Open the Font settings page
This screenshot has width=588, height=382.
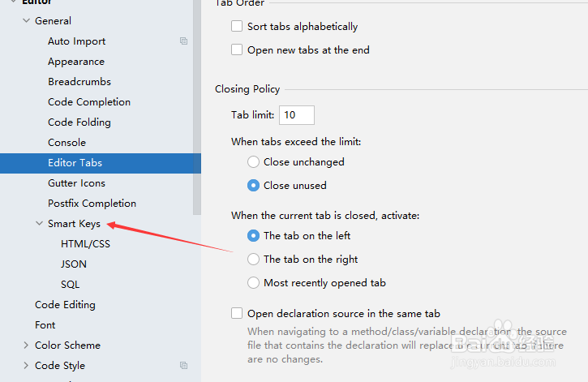pos(45,325)
